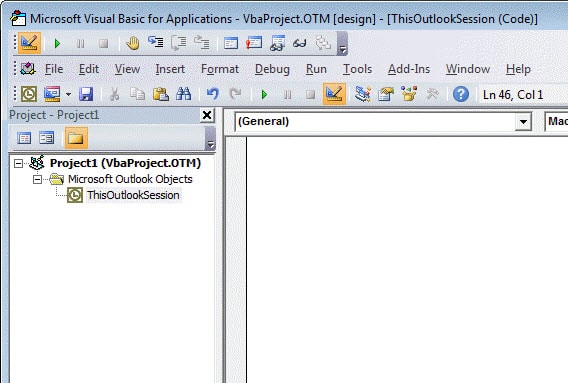Viewport: 568px width, 383px height.
Task: Open the Properties Window icon
Action: coord(386,95)
